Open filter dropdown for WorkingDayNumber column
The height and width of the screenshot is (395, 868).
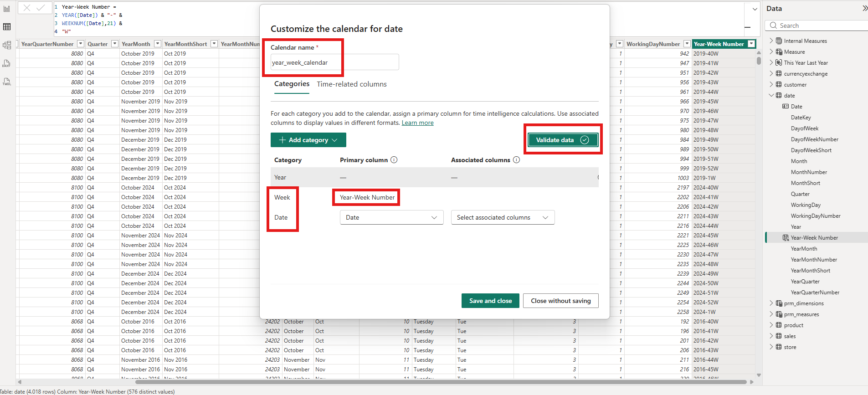coord(687,44)
